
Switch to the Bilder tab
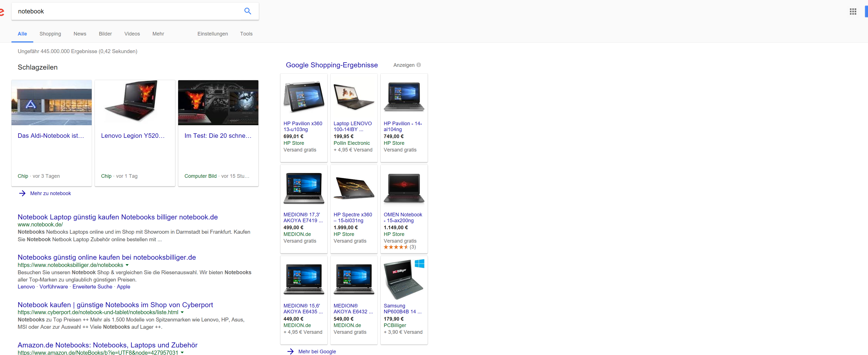pyautogui.click(x=105, y=34)
